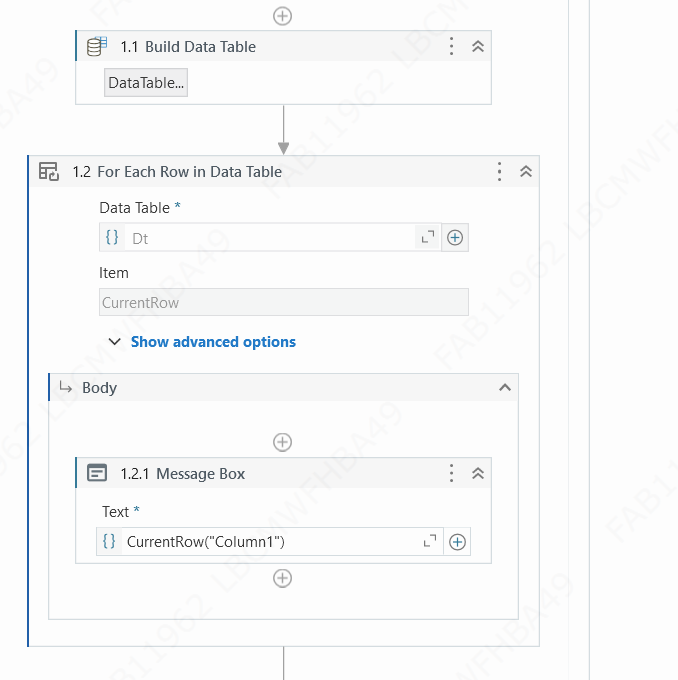678x680 pixels.
Task: Add an activity below Message Box
Action: tap(282, 579)
